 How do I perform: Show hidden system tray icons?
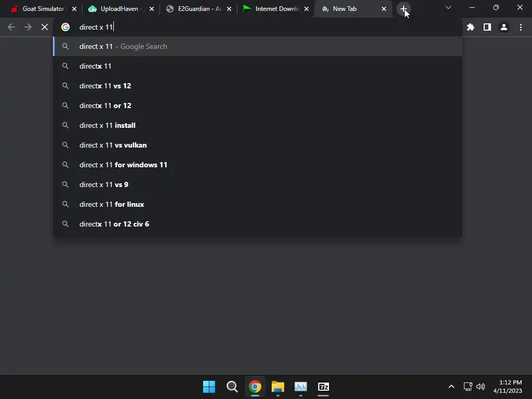pyautogui.click(x=451, y=387)
